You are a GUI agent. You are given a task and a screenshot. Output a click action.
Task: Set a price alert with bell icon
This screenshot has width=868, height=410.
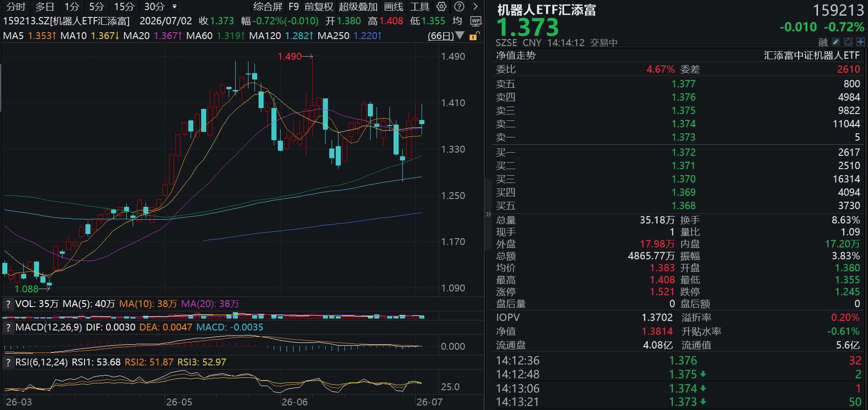pyautogui.click(x=848, y=42)
